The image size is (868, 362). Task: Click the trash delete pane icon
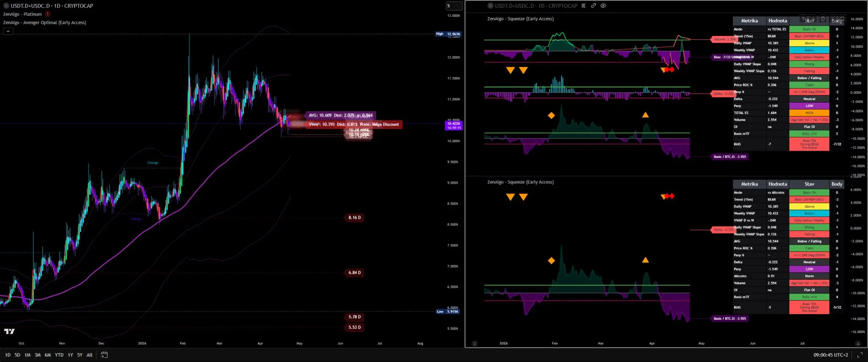coord(823,19)
